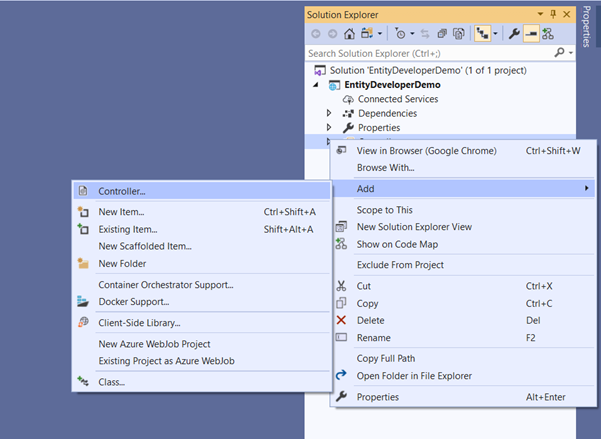Click the Dependencies label in tree
The image size is (601, 439).
tap(388, 113)
